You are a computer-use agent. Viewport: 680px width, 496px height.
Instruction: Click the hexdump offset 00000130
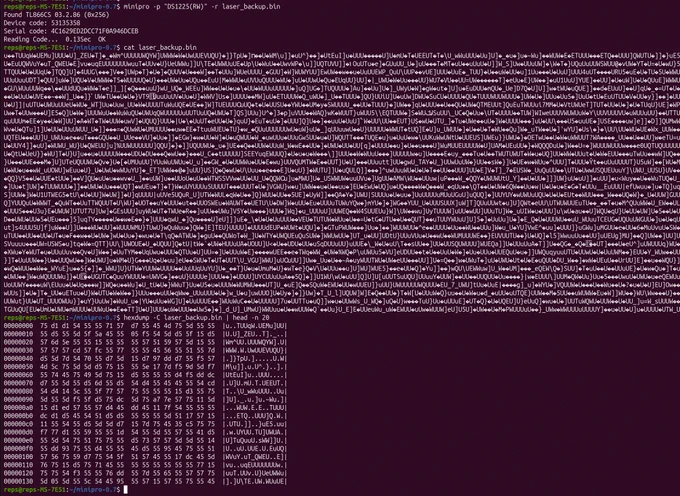pyautogui.click(x=18, y=482)
